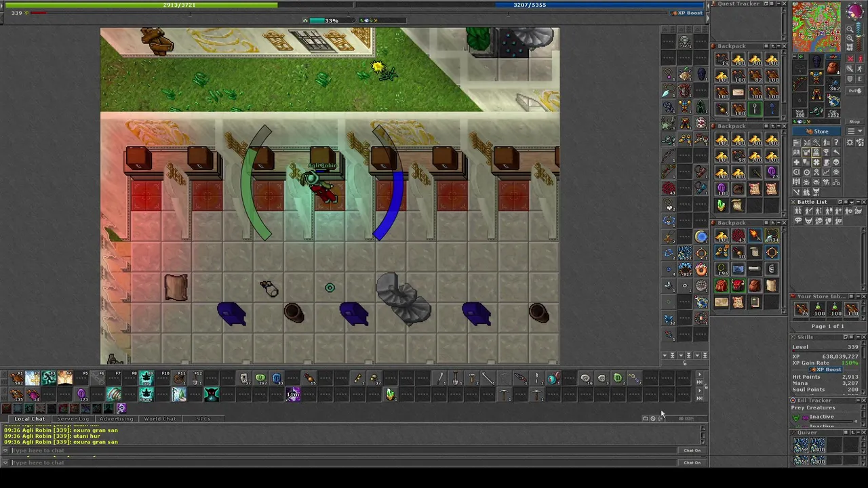The width and height of the screenshot is (868, 488).
Task: Click the 33% progress bar
Action: pyautogui.click(x=332, y=20)
